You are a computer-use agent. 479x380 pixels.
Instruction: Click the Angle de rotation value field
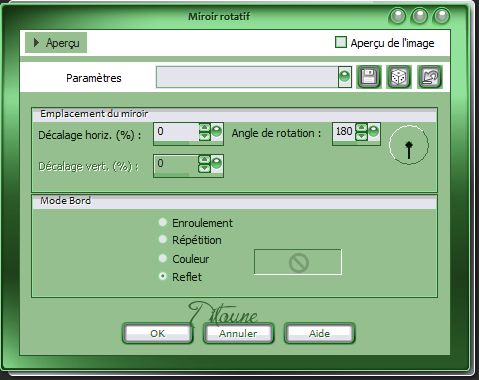point(344,132)
